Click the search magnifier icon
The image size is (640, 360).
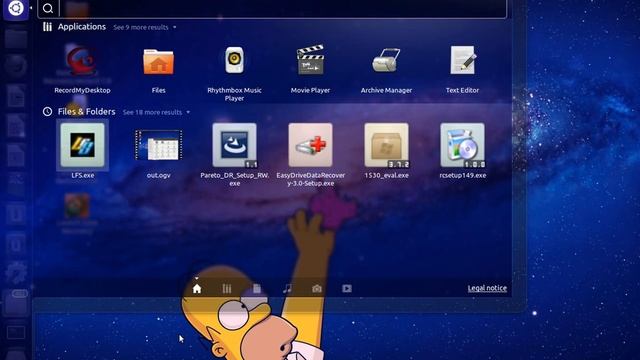tap(48, 8)
